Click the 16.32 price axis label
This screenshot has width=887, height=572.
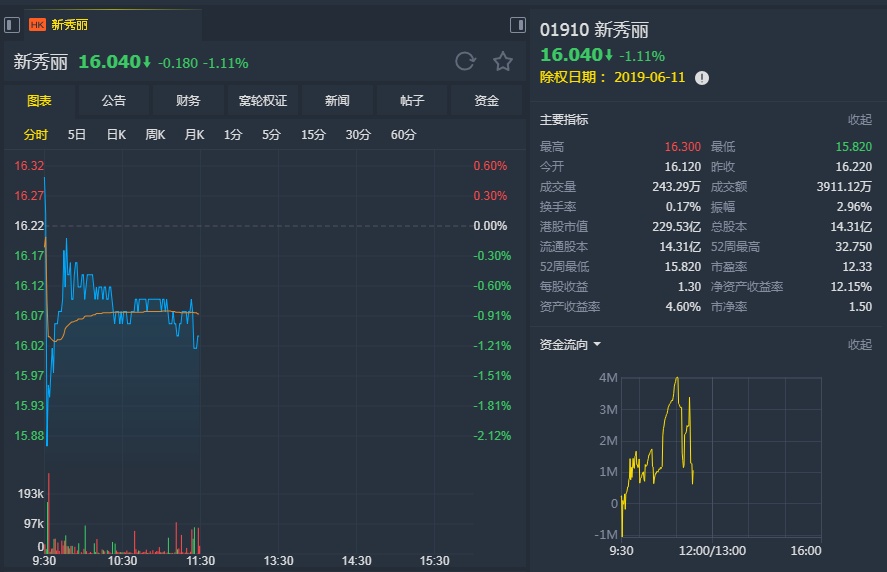[29, 166]
